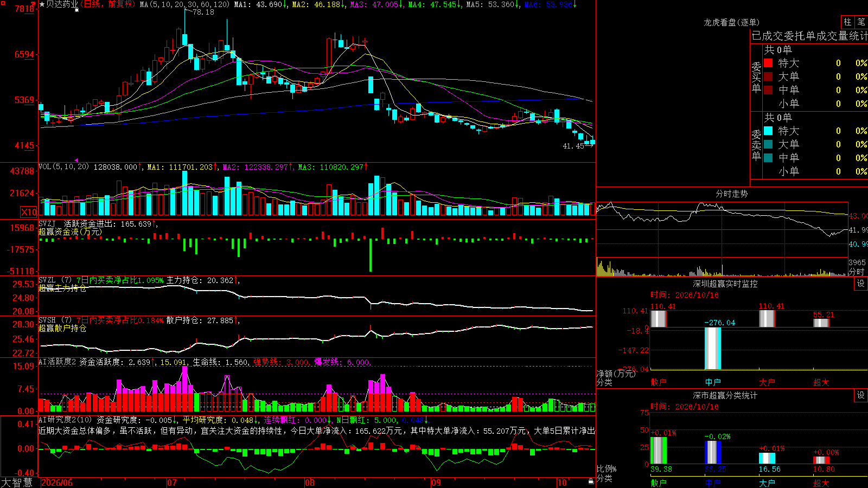The height and width of the screenshot is (488, 868).
Task: Open 设 settings for 深市超赢分类统计
Action: click(x=861, y=395)
